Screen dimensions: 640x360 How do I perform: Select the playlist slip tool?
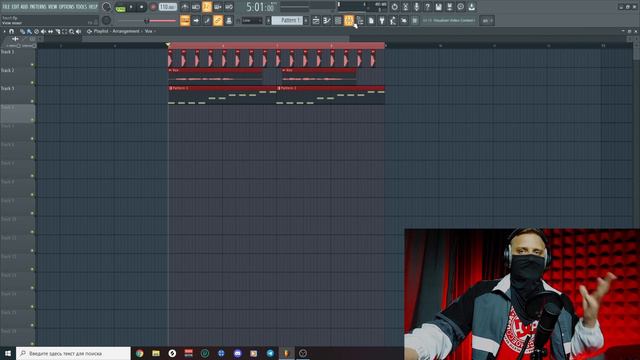50,31
